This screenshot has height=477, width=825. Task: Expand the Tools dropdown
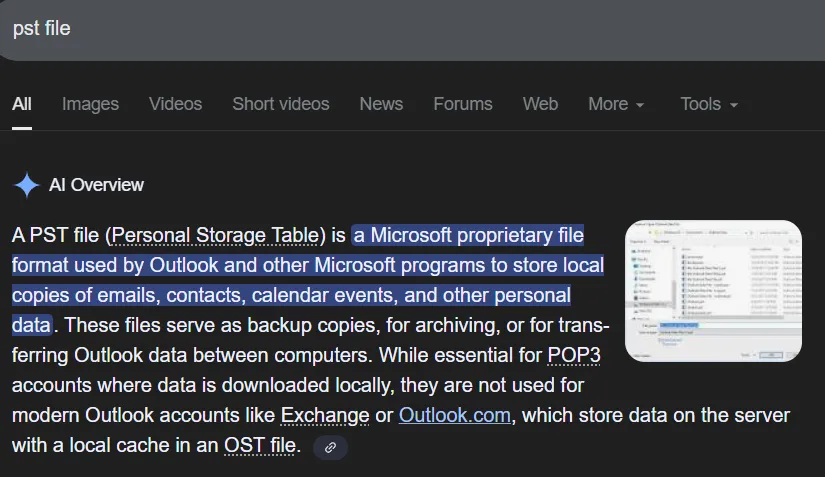pyautogui.click(x=709, y=104)
